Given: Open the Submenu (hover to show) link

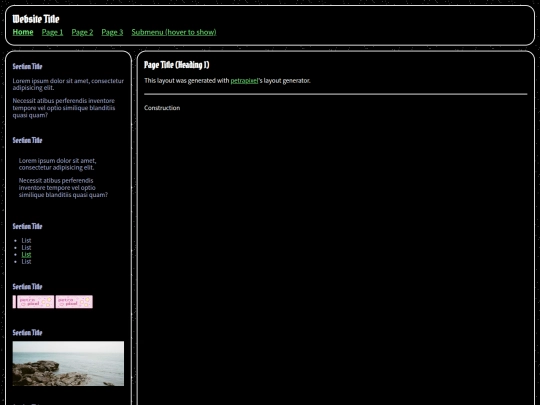Looking at the screenshot, I should [174, 32].
